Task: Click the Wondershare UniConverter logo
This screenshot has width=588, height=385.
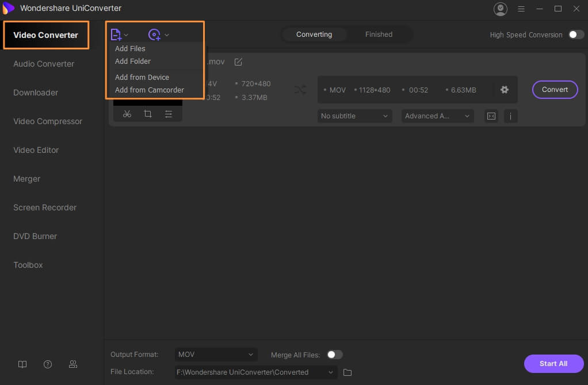Action: click(8, 8)
